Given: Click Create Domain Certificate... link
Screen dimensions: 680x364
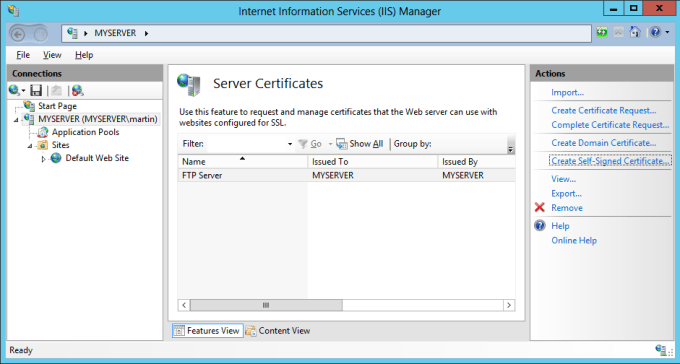Looking at the screenshot, I should pos(604,143).
